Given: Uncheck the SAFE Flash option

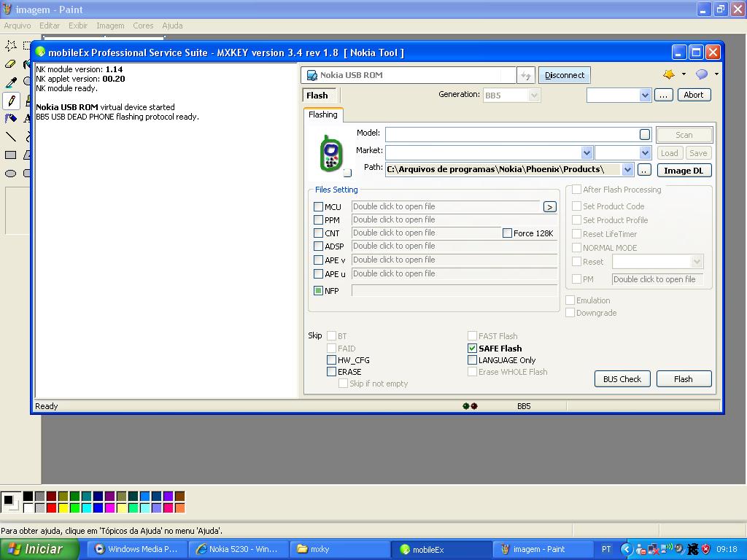Looking at the screenshot, I should pos(472,348).
